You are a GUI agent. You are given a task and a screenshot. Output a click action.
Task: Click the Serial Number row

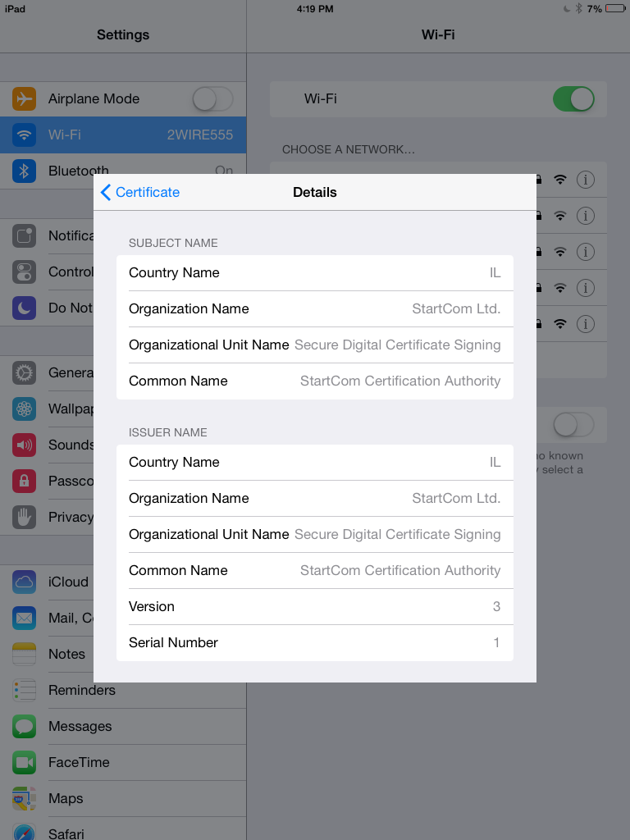click(314, 643)
